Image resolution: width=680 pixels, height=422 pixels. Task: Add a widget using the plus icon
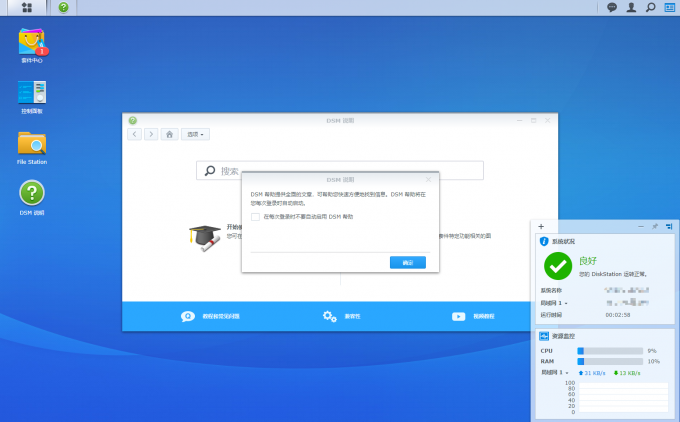pos(541,226)
